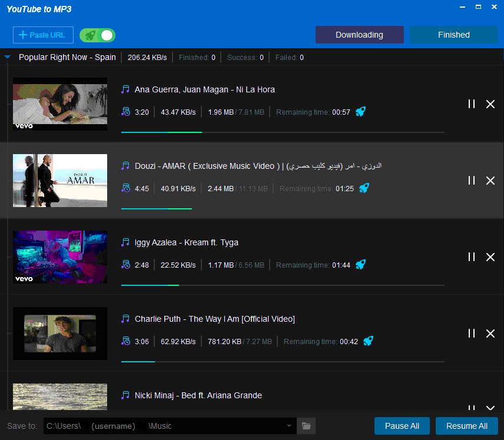Pause the Ana Guerra Ni La Hora download
This screenshot has width=504, height=440.
click(x=471, y=104)
